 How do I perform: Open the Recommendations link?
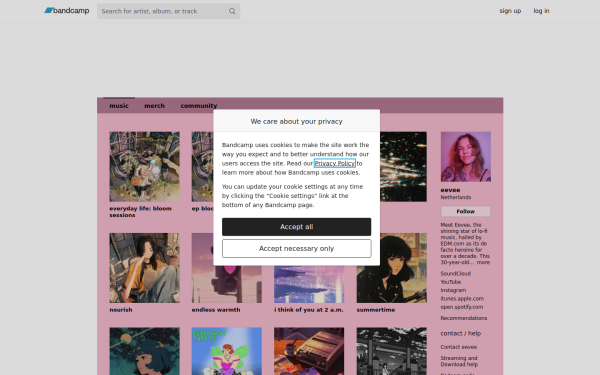click(x=464, y=318)
